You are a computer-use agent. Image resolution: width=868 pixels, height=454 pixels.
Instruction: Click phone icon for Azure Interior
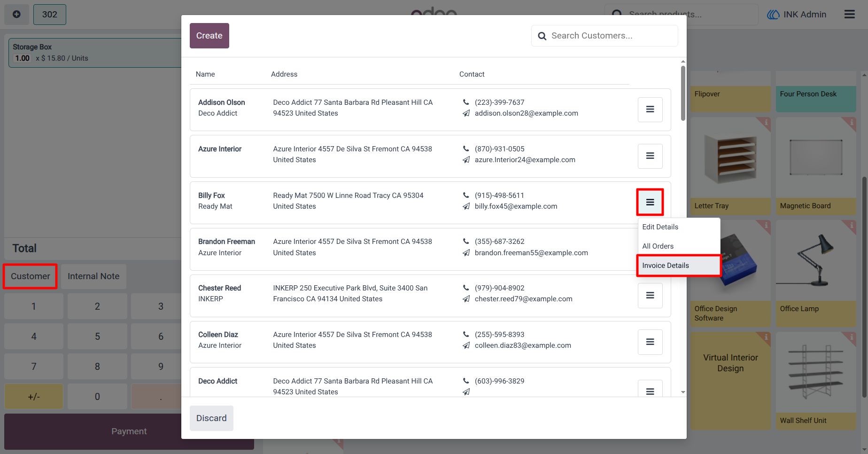coord(466,149)
